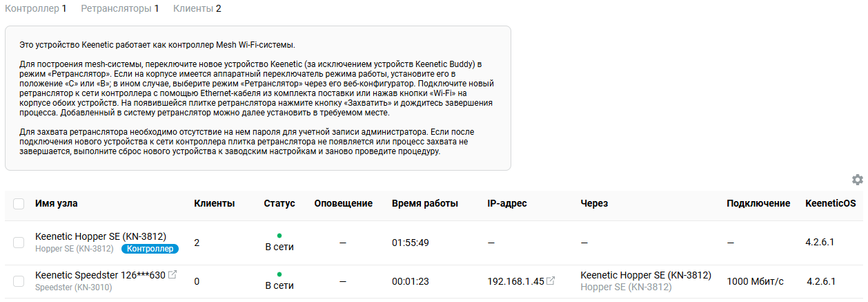Check the Keenetic Hopper SE row checkbox
The image size is (868, 302).
click(19, 243)
